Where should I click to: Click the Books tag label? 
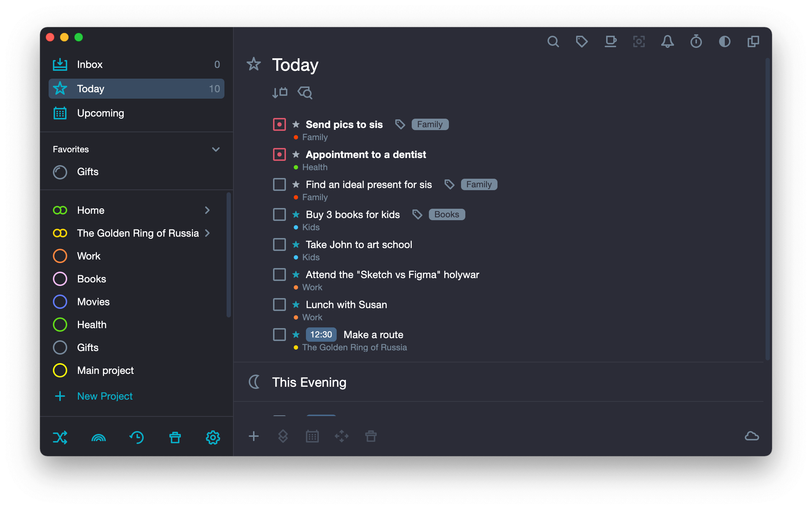tap(447, 214)
